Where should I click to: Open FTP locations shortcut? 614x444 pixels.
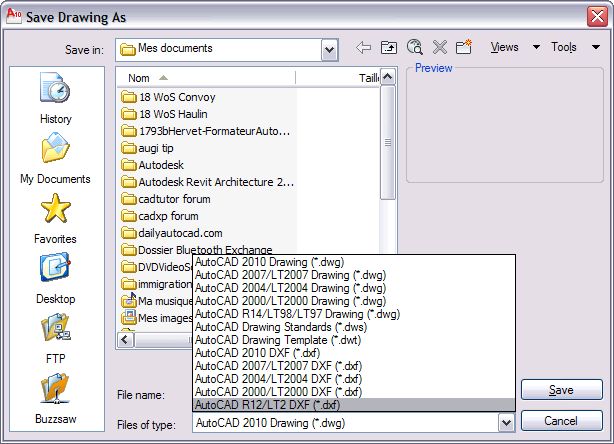tap(55, 339)
